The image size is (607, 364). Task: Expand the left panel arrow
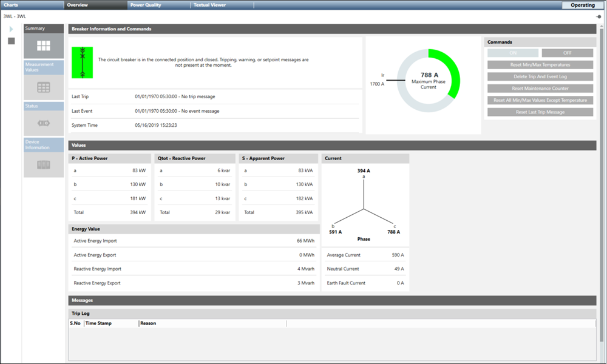tap(11, 29)
